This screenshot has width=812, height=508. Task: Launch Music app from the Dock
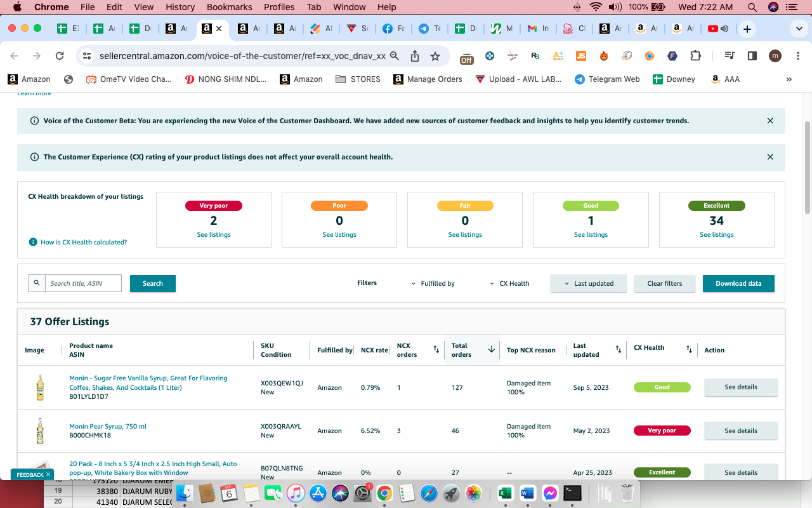coord(296,493)
